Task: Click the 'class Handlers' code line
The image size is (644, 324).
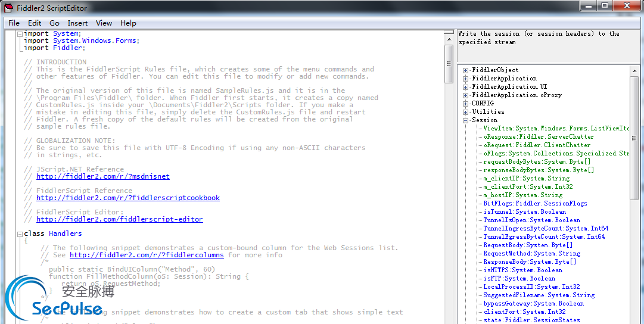Action: coord(53,233)
